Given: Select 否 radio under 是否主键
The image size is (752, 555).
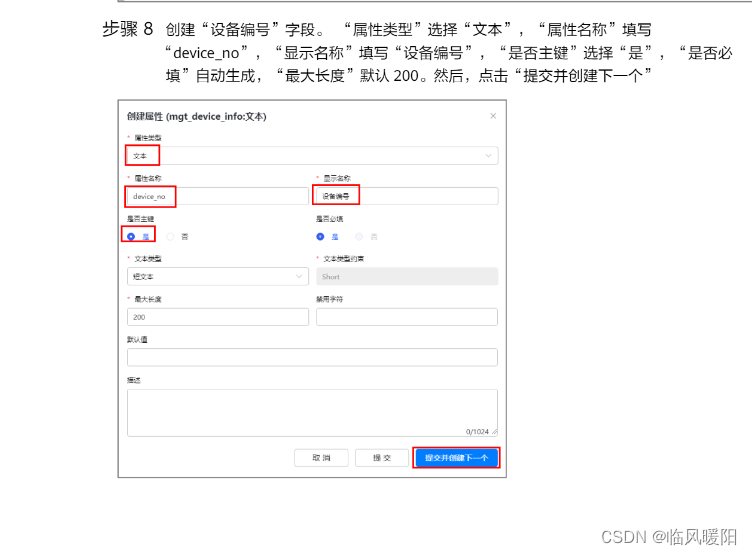Looking at the screenshot, I should click(170, 236).
